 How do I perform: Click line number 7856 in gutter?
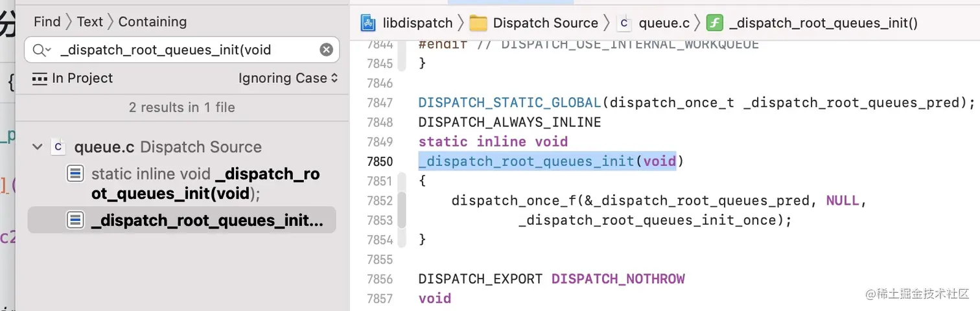[x=380, y=279]
